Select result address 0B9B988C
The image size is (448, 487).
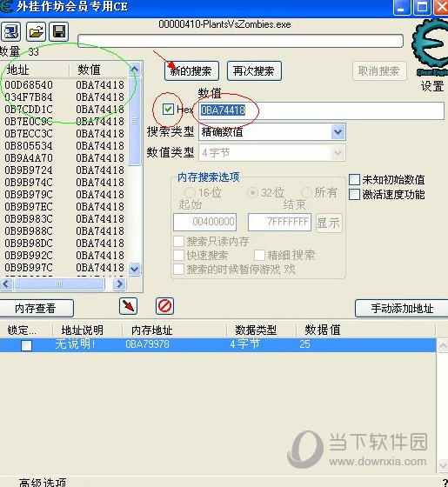click(x=29, y=230)
